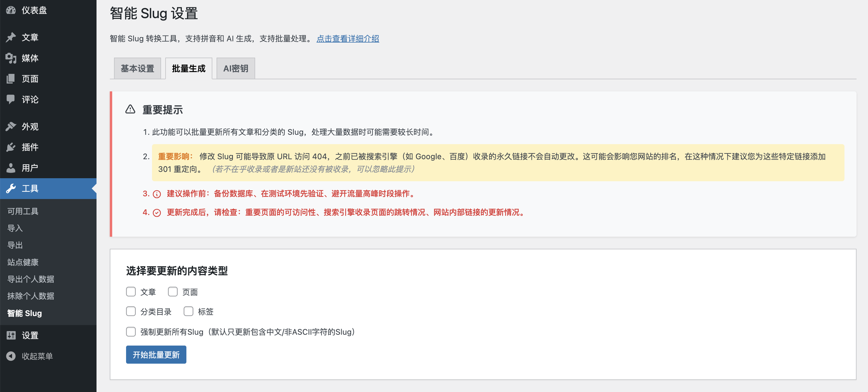
Task: Click the Media library icon
Action: click(11, 58)
